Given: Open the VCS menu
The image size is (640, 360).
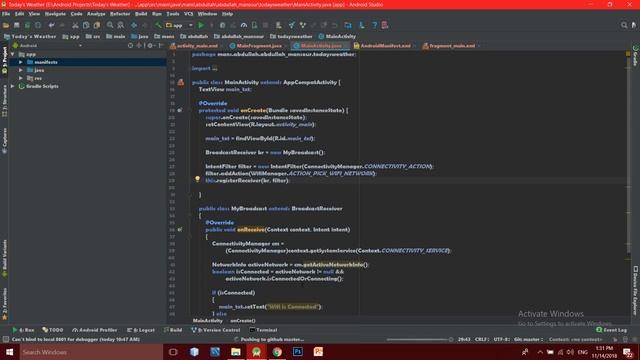Looking at the screenshot, I should (188, 14).
